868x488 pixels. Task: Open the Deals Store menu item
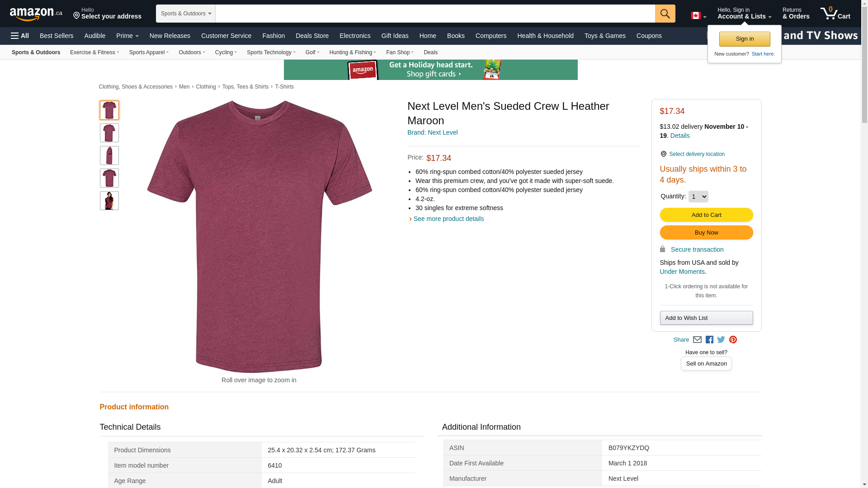312,36
